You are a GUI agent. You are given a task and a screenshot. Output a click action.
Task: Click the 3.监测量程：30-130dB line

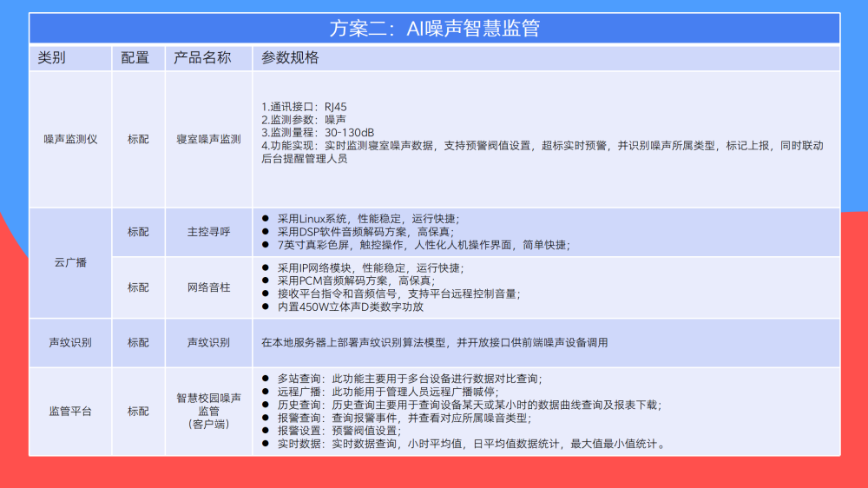pyautogui.click(x=318, y=133)
